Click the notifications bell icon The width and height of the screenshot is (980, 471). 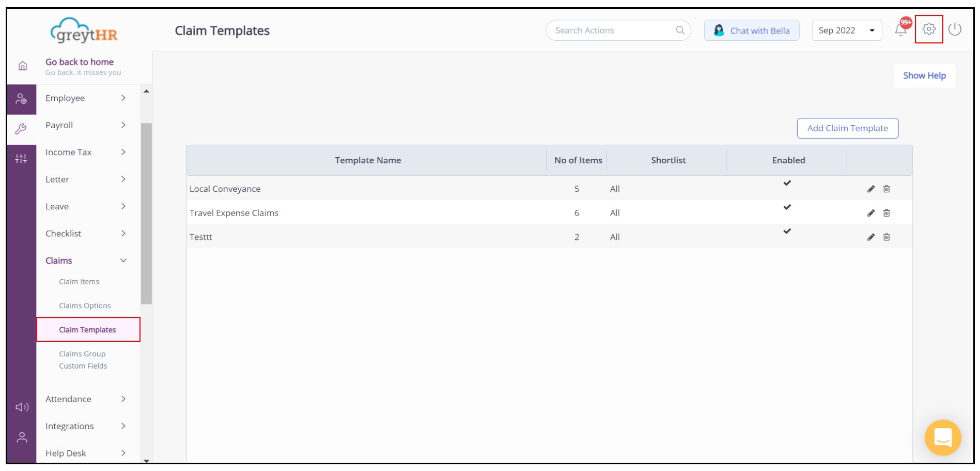(900, 30)
